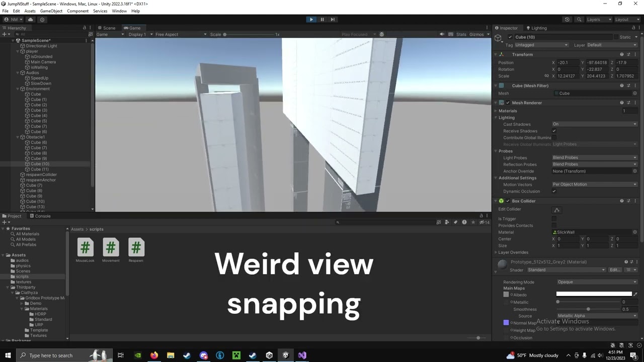
Task: Open Visual Studio from the Windows taskbar
Action: (x=302, y=355)
